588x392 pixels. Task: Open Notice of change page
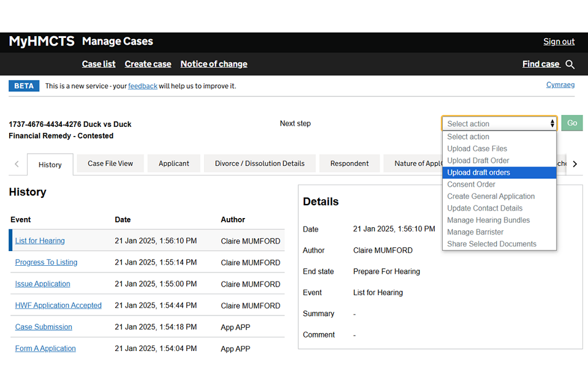click(214, 64)
